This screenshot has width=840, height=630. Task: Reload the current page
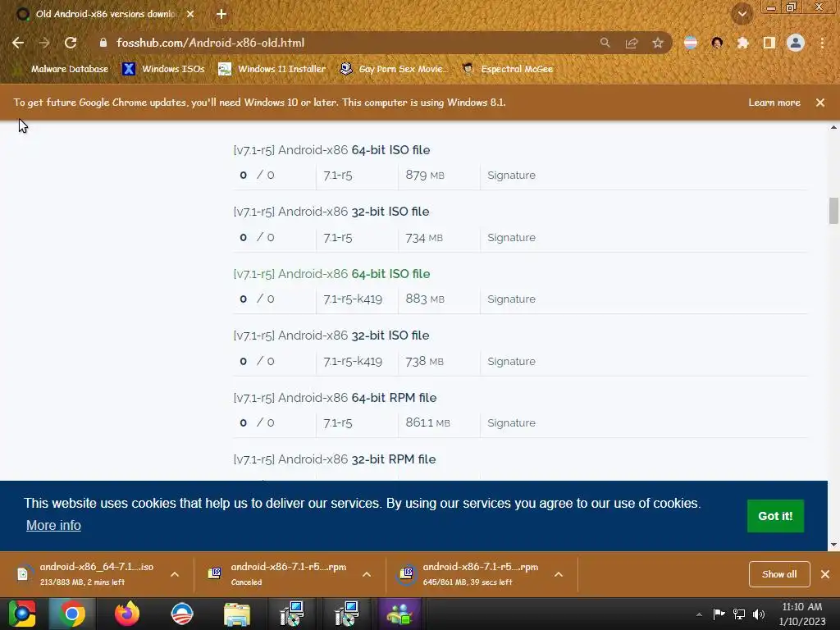coord(71,43)
